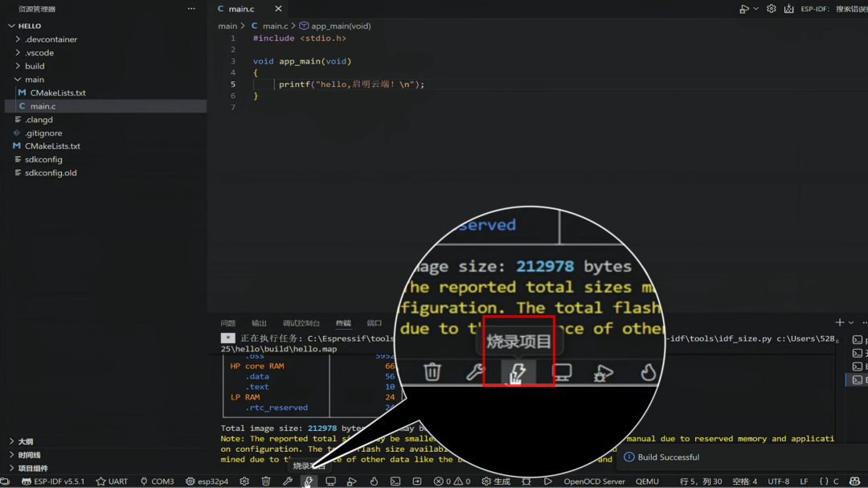Switch to the 调试控制台 debug console tab
The height and width of the screenshot is (488, 868).
(301, 323)
